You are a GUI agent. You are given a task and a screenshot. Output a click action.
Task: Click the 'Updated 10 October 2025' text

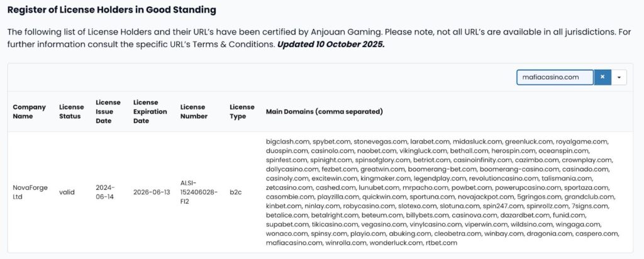click(x=330, y=45)
